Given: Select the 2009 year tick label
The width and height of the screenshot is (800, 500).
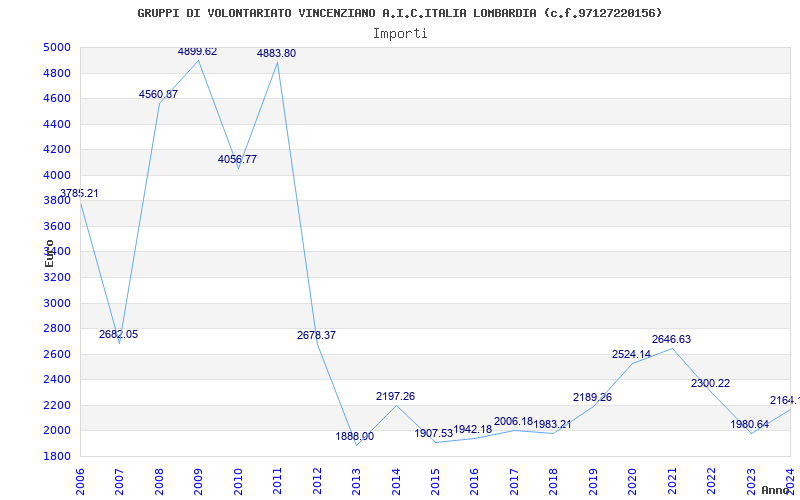Looking at the screenshot, I should [198, 481].
